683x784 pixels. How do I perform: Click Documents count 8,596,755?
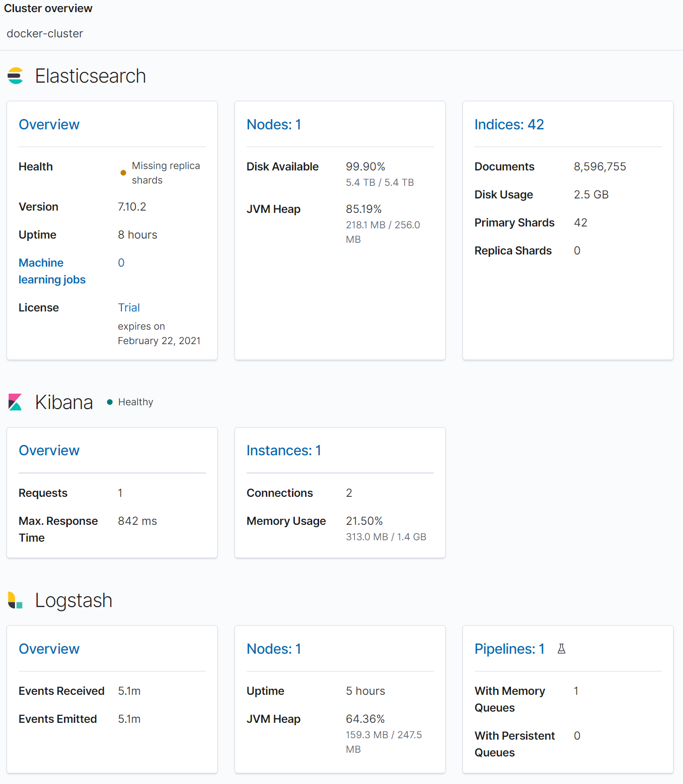(600, 166)
